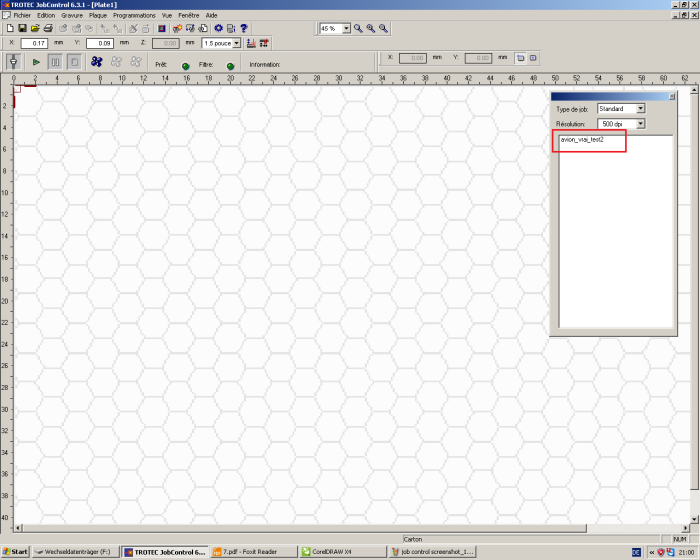
Task: Click the New file icon in the toolbar
Action: (10, 28)
